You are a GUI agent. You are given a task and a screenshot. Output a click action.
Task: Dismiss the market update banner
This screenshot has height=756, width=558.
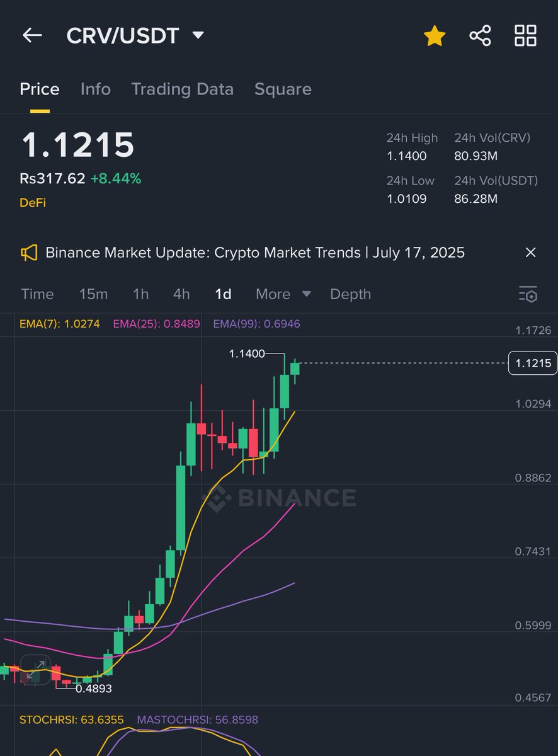click(x=530, y=253)
